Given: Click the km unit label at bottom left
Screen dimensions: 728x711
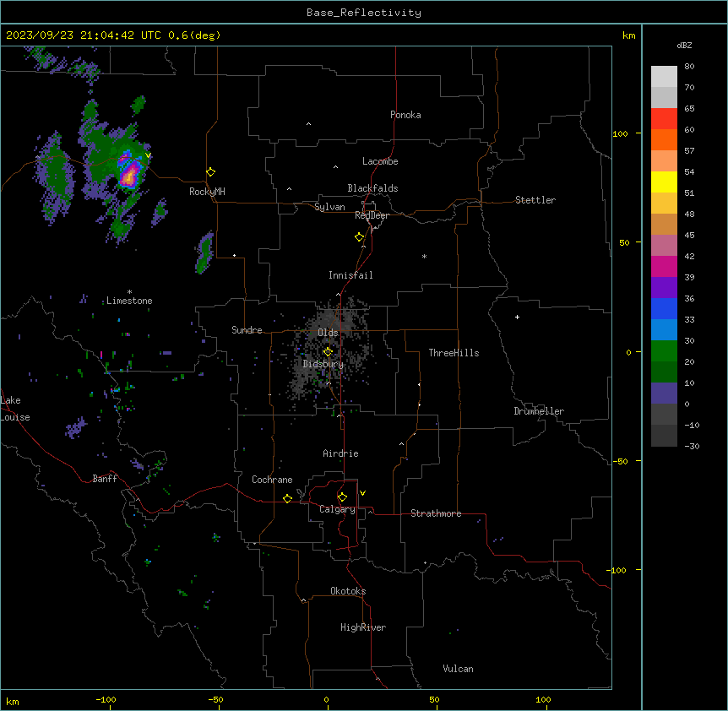Looking at the screenshot, I should (12, 702).
